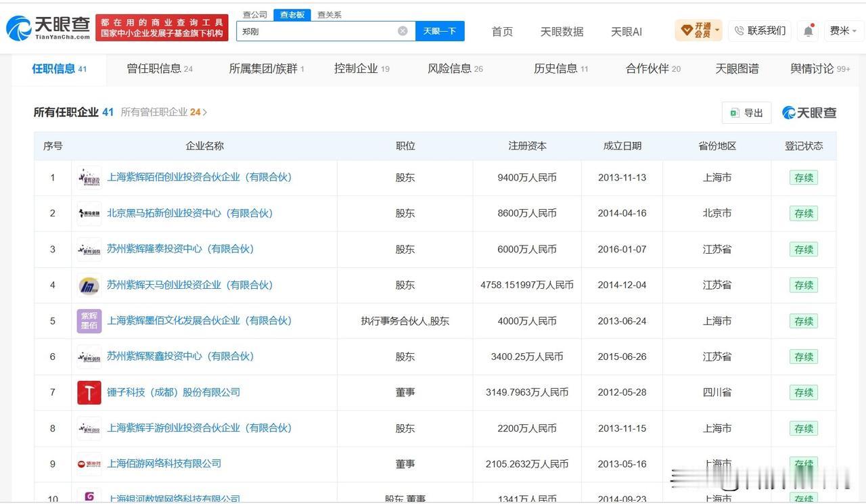Viewport: 866px width, 504px height.
Task: Switch to the 历史信息 tab
Action: pos(561,68)
